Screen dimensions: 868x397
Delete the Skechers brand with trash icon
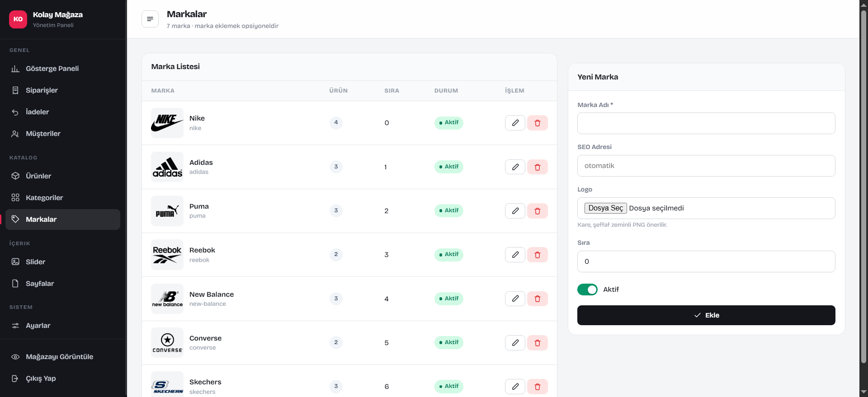538,387
